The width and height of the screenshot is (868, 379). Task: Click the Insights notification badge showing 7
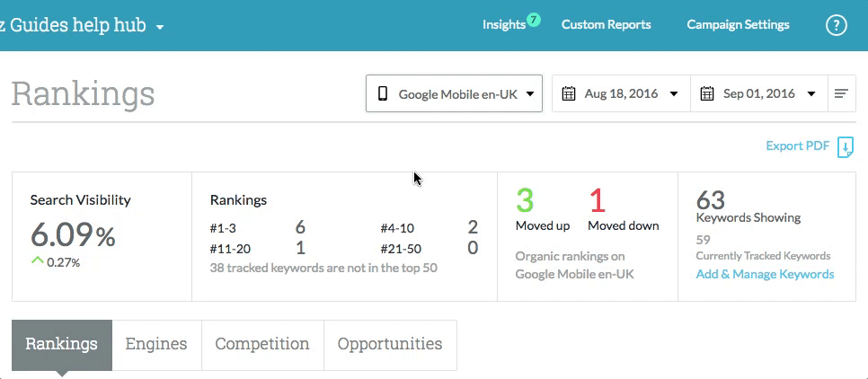[533, 21]
